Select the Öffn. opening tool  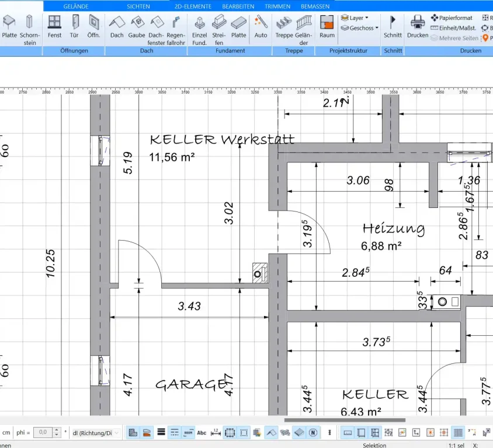coord(93,27)
